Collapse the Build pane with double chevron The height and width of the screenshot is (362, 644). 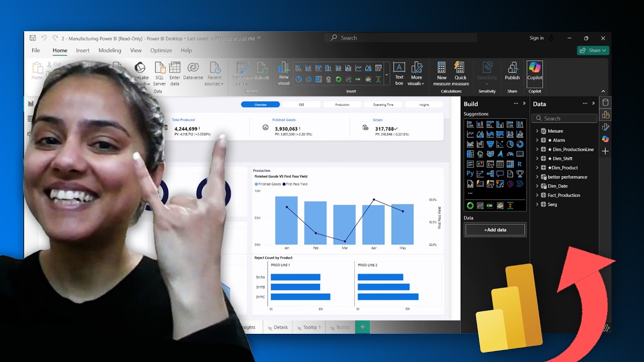524,104
